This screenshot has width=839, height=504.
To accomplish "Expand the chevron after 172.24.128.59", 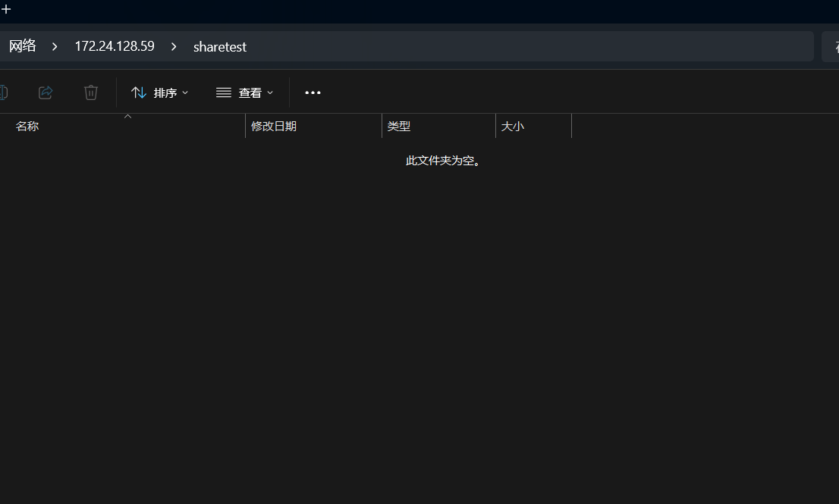I will pyautogui.click(x=174, y=47).
